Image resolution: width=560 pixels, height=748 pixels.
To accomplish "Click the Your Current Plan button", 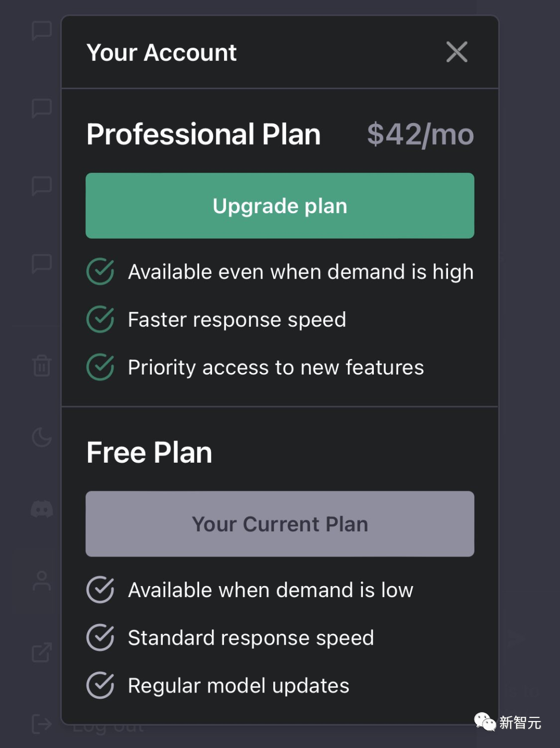I will 279,524.
